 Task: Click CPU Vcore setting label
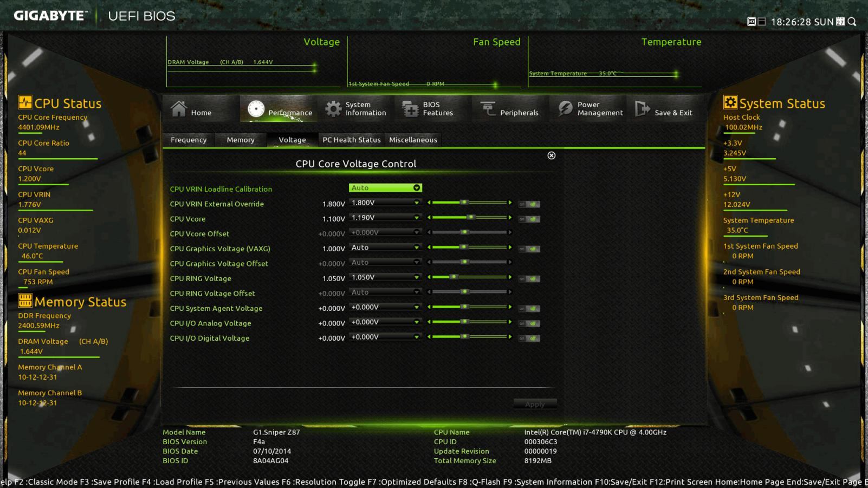pos(187,219)
